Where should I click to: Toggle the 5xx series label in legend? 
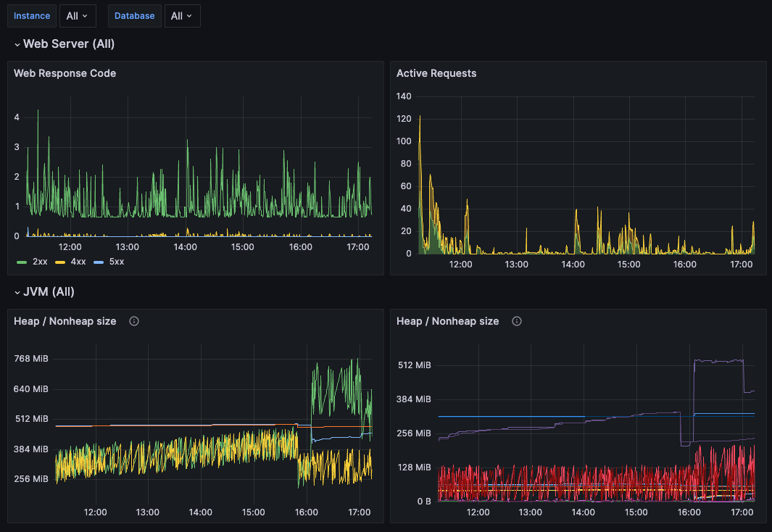(117, 261)
